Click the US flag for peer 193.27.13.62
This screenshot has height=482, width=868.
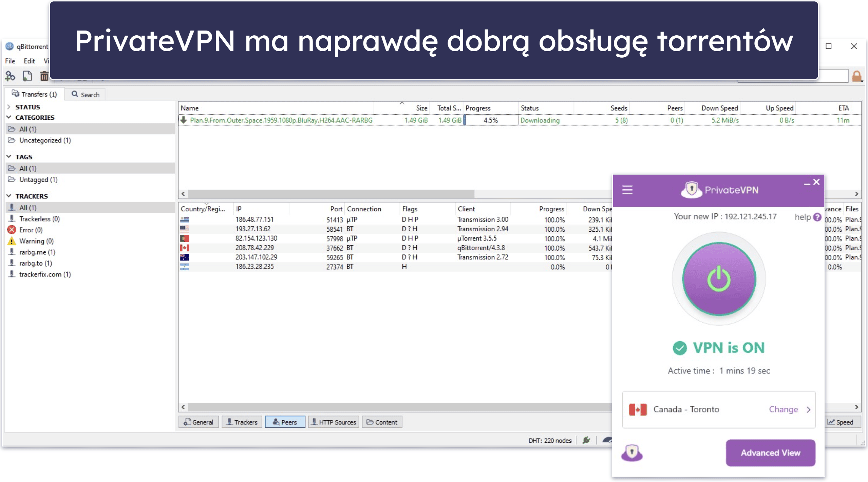(185, 229)
